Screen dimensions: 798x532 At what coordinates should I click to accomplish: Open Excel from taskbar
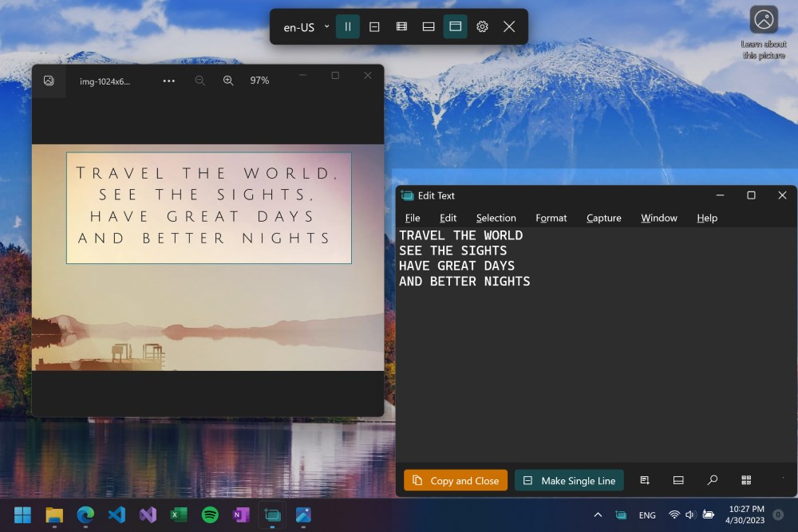pyautogui.click(x=179, y=515)
